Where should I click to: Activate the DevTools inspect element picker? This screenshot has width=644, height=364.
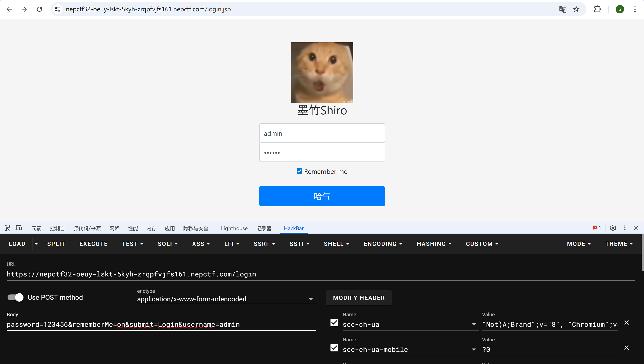[7, 228]
